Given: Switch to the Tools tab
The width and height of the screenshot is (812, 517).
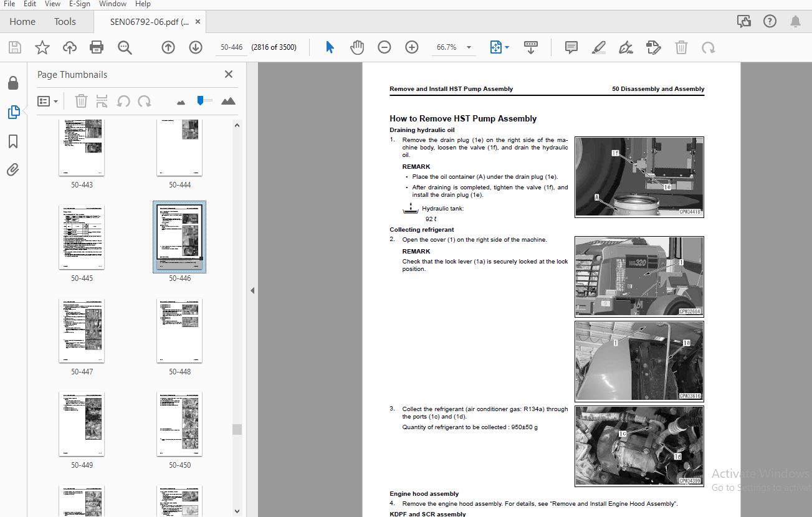Looking at the screenshot, I should 65,21.
